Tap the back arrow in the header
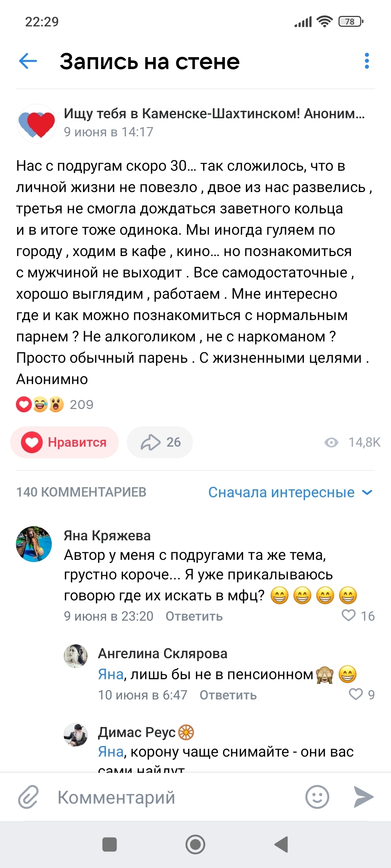Image resolution: width=391 pixels, height=868 pixels. tap(28, 61)
